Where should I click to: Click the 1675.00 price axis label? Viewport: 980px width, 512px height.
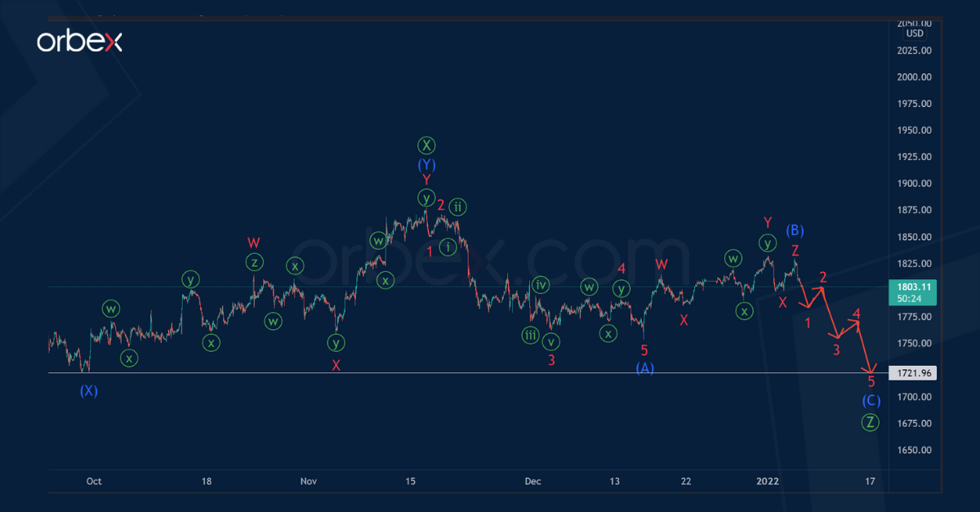pos(915,423)
